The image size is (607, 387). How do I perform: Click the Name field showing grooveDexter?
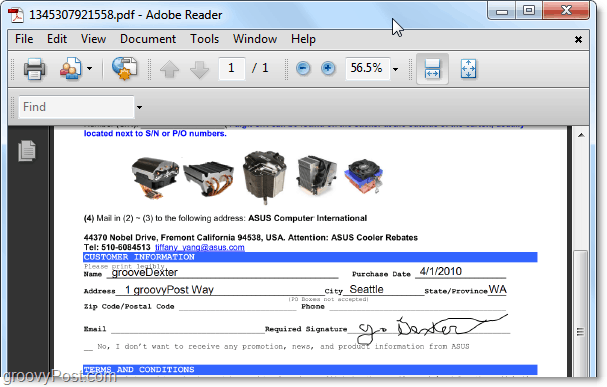click(223, 272)
